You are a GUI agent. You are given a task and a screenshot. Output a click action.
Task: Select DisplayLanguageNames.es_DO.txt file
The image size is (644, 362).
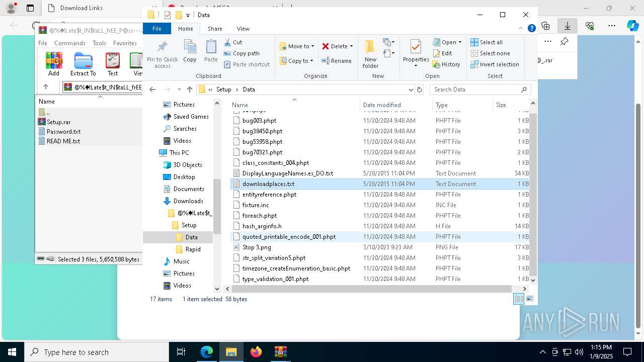(288, 173)
